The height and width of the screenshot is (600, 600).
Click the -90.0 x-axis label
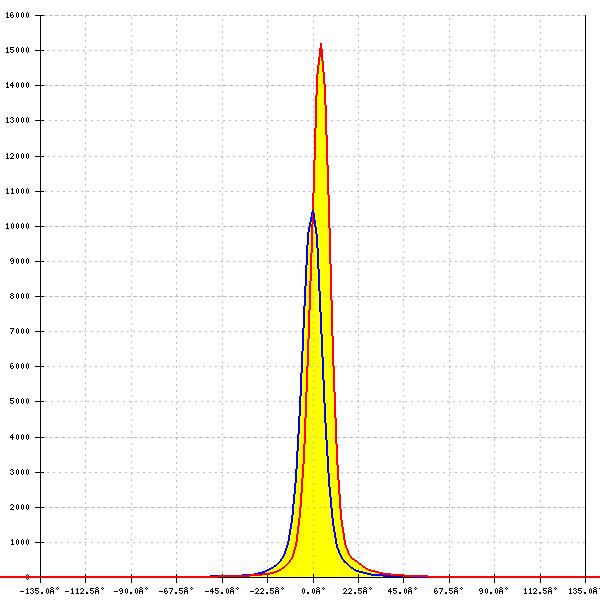[x=131, y=591]
